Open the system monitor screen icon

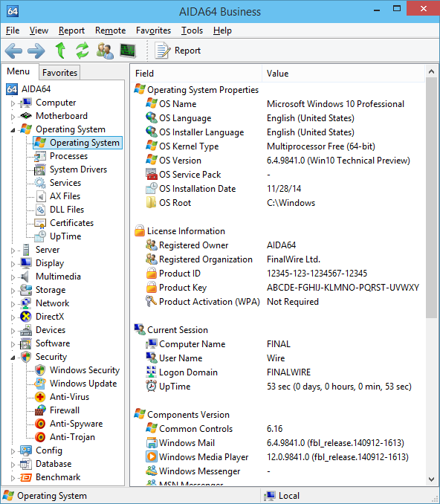pyautogui.click(x=128, y=51)
